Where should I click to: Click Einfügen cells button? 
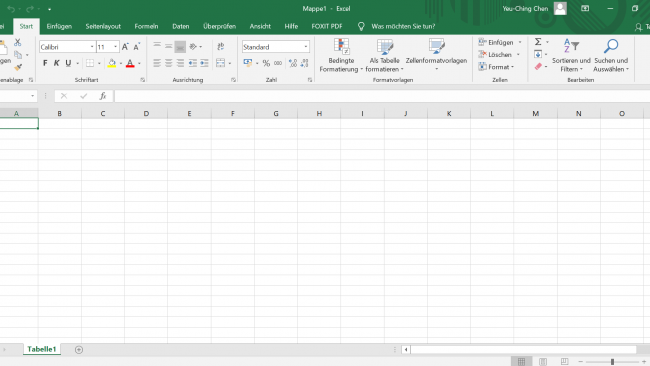pos(495,42)
